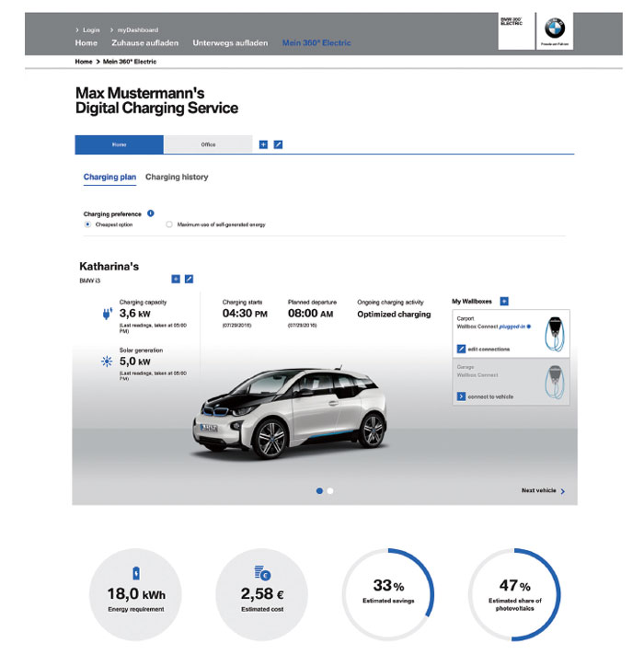Click the 33% Estimated savings progress ring
Image resolution: width=644 pixels, height=654 pixels.
pyautogui.click(x=388, y=594)
